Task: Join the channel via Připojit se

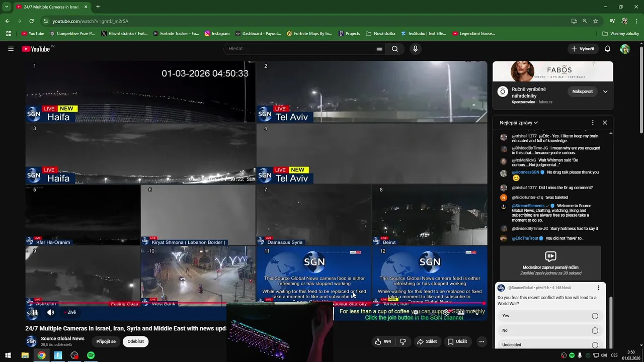Action: click(x=106, y=341)
